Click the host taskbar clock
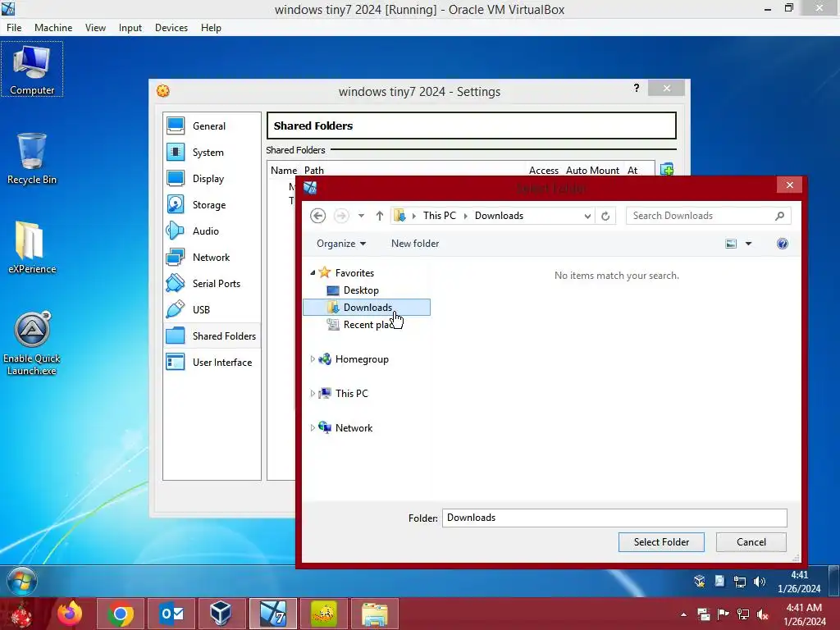Image resolution: width=840 pixels, height=630 pixels. tap(805, 614)
